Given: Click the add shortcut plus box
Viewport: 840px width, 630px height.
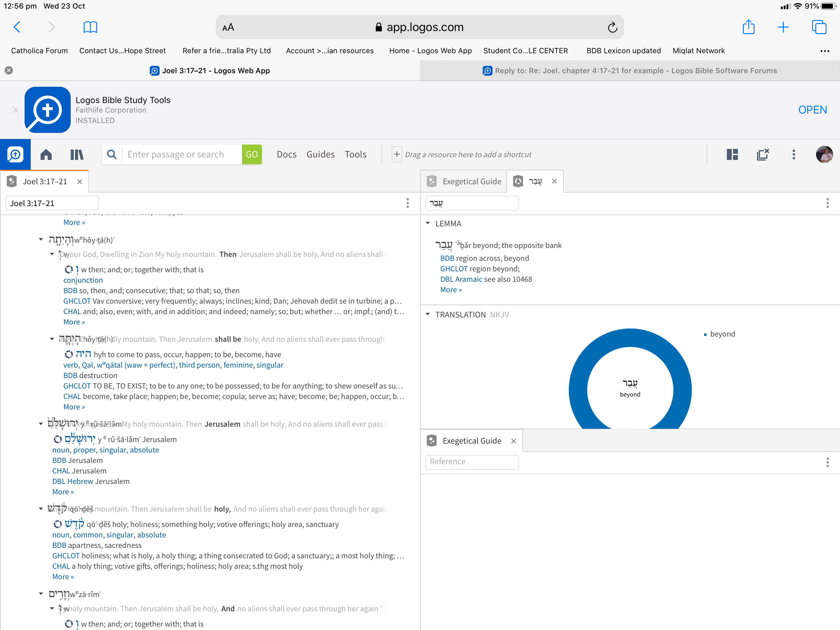Looking at the screenshot, I should pos(396,154).
